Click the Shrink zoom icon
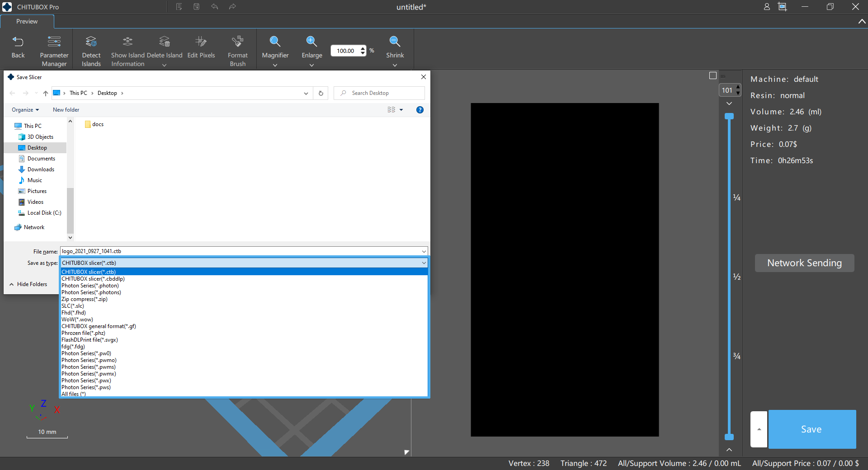868x470 pixels. 395,42
